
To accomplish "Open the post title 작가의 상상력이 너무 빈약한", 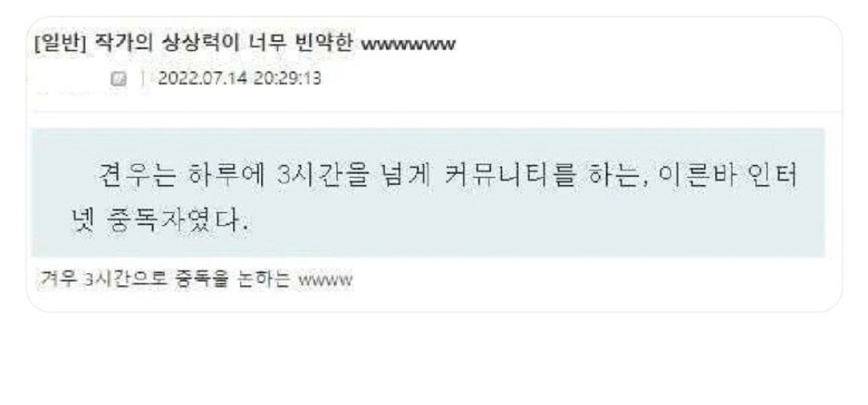I will pos(223,44).
